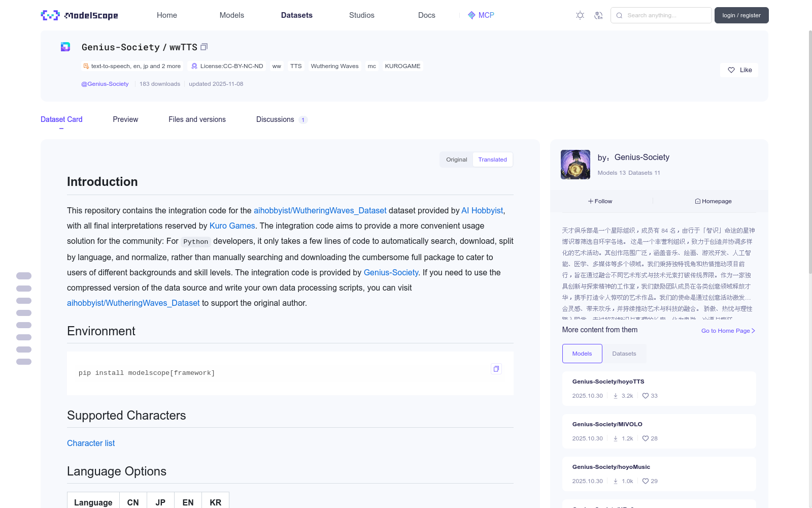Click the by: Genius-Society name
Image resolution: width=812 pixels, height=508 pixels.
pyautogui.click(x=642, y=157)
